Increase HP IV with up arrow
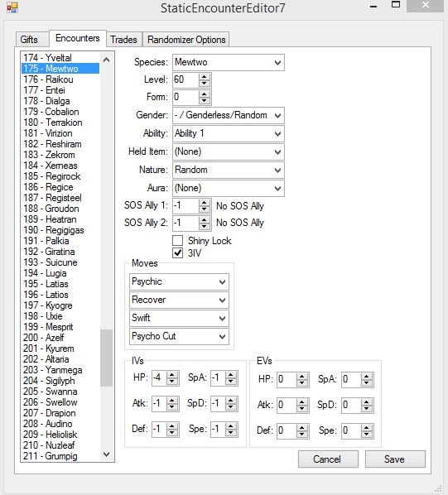This screenshot has height=495, width=448. (x=172, y=375)
